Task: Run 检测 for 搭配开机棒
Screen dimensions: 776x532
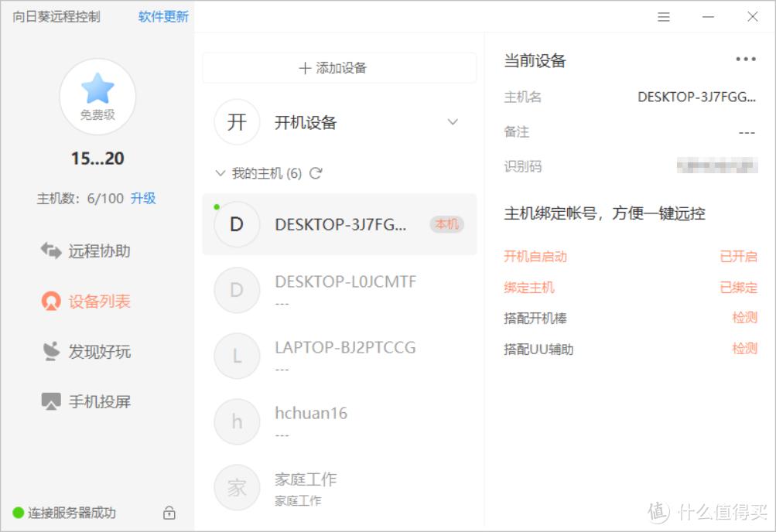Action: point(744,318)
